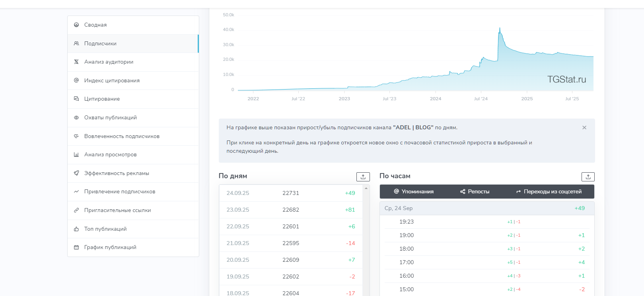The image size is (644, 296).
Task: Select Переходы из соцсетей tab
Action: [x=549, y=191]
